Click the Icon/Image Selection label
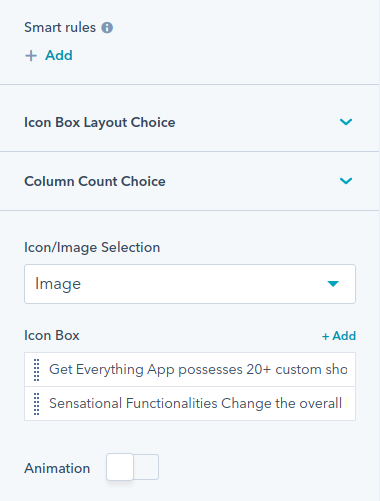The image size is (380, 501). [92, 247]
